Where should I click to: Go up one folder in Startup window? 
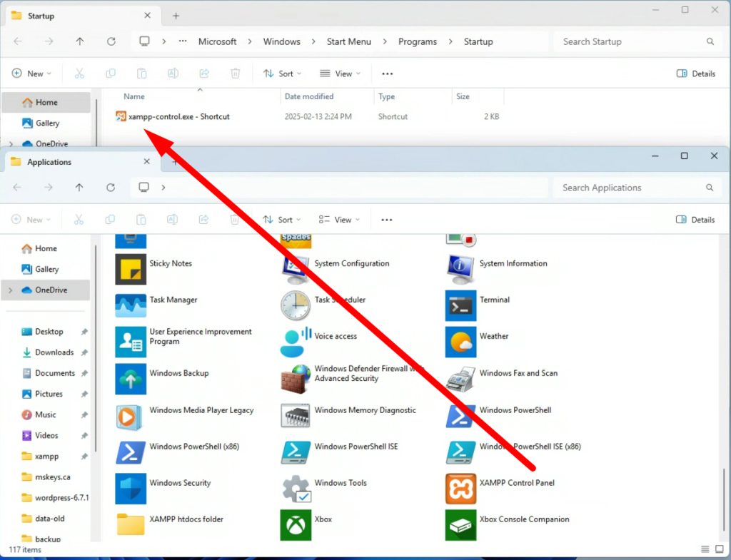(80, 41)
